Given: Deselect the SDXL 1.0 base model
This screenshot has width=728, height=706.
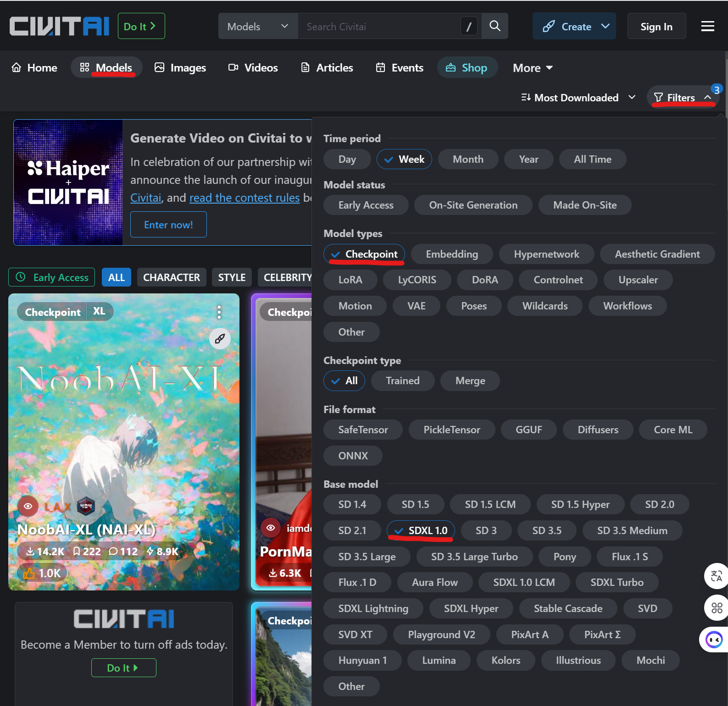Looking at the screenshot, I should (421, 531).
